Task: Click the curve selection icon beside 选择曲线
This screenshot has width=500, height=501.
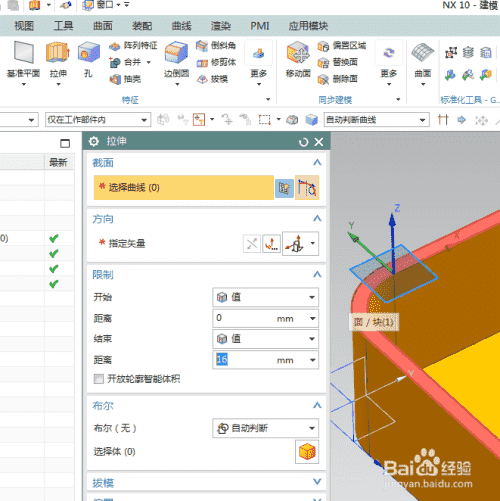Action: click(307, 188)
